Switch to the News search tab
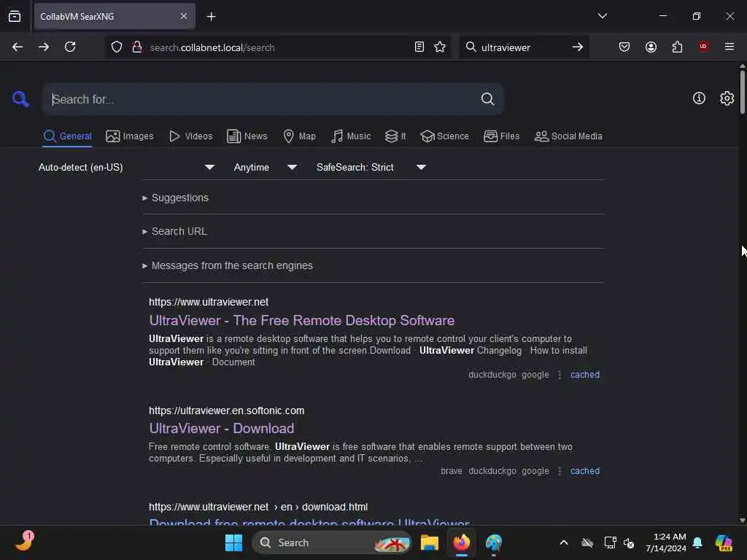This screenshot has height=560, width=747. point(247,136)
